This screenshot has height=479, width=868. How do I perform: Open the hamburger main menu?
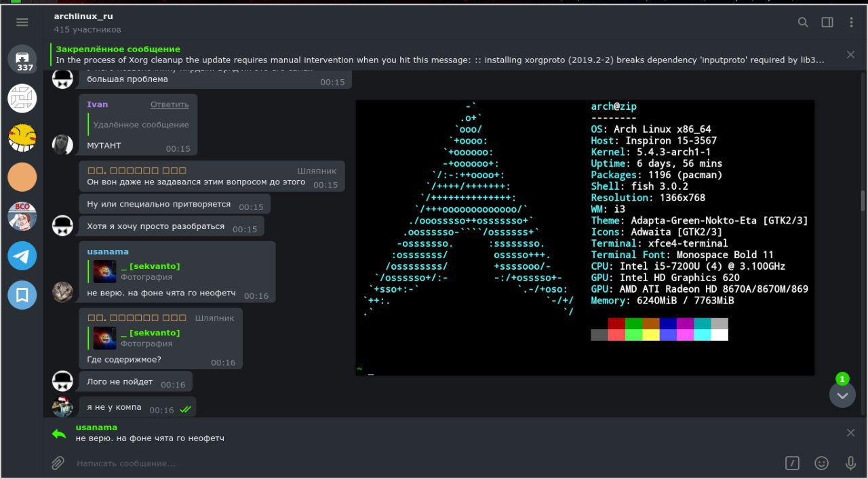pos(22,22)
